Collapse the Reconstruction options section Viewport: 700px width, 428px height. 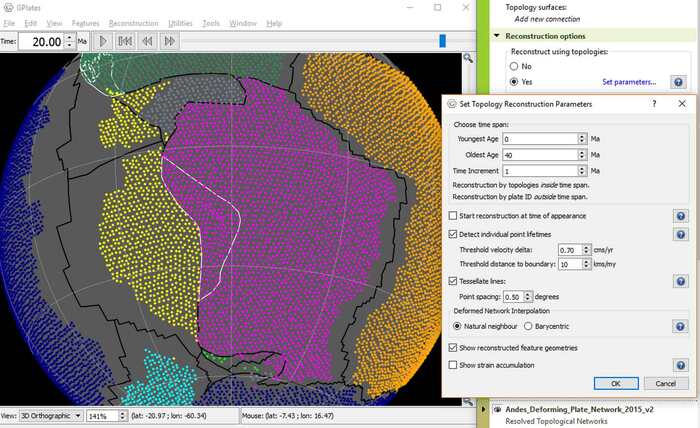497,36
